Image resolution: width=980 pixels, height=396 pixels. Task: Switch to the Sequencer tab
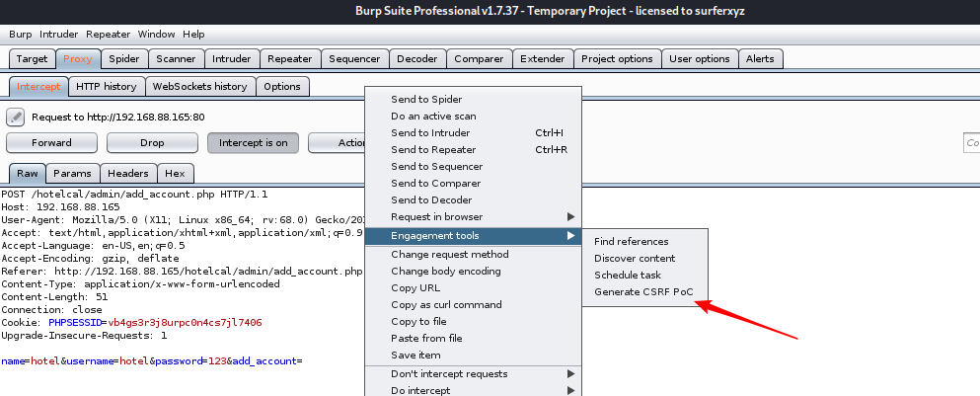click(x=354, y=59)
